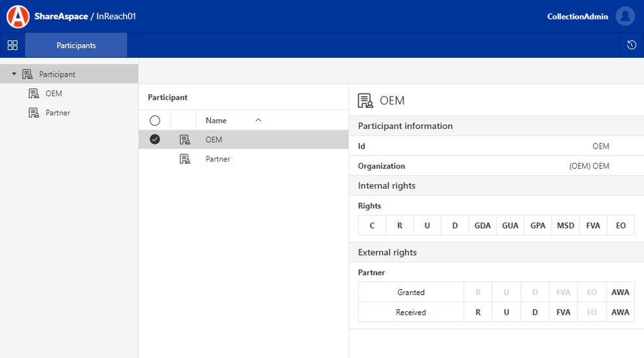Image resolution: width=644 pixels, height=358 pixels.
Task: Open the app grid menu icon
Action: 12,45
